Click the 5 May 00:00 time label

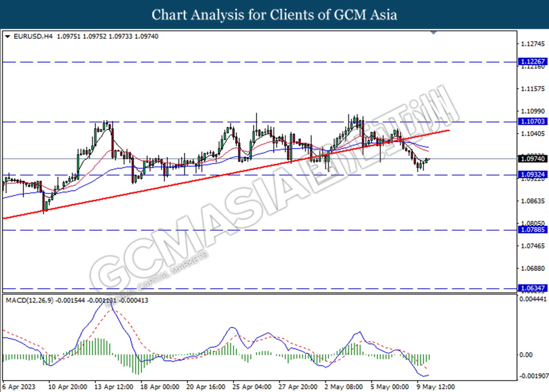[x=390, y=387]
